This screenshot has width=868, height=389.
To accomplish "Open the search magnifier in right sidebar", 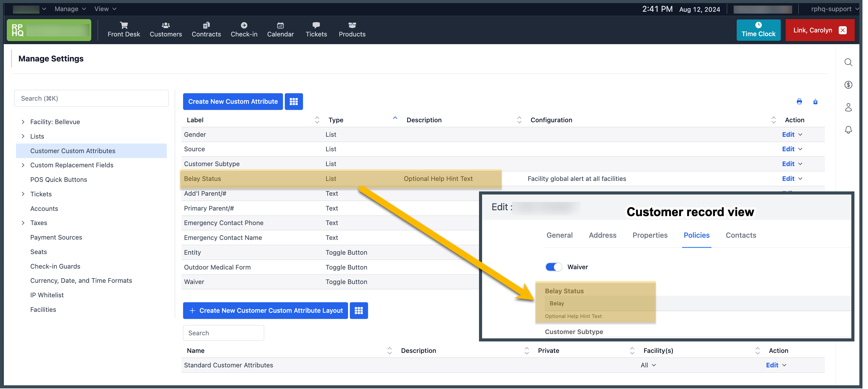I will coord(848,62).
